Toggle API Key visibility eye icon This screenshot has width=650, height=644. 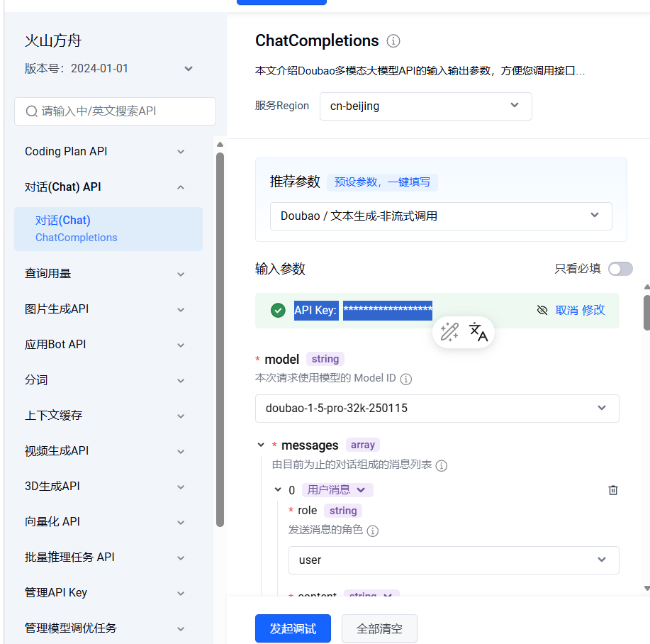pos(542,310)
